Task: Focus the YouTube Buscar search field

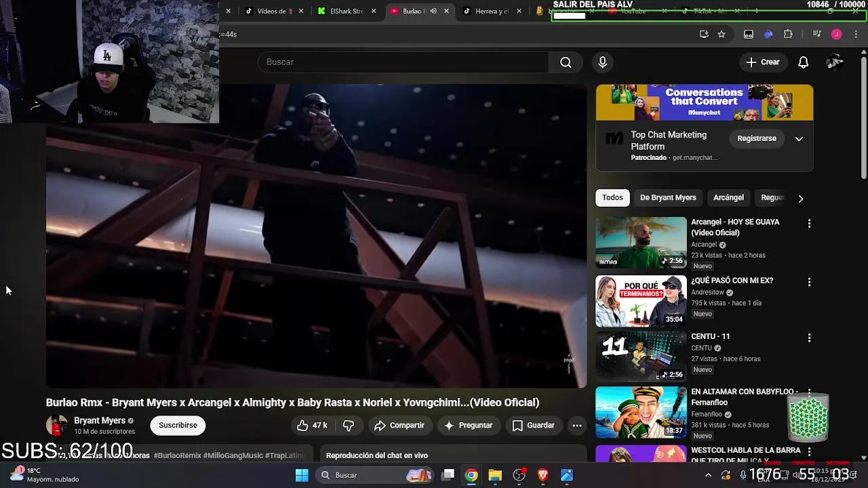Action: click(x=403, y=62)
